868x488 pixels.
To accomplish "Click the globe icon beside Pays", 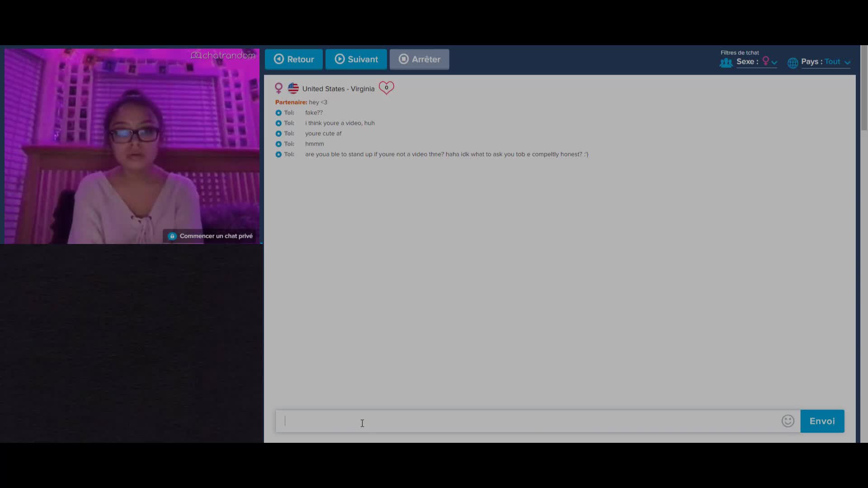I will 793,63.
